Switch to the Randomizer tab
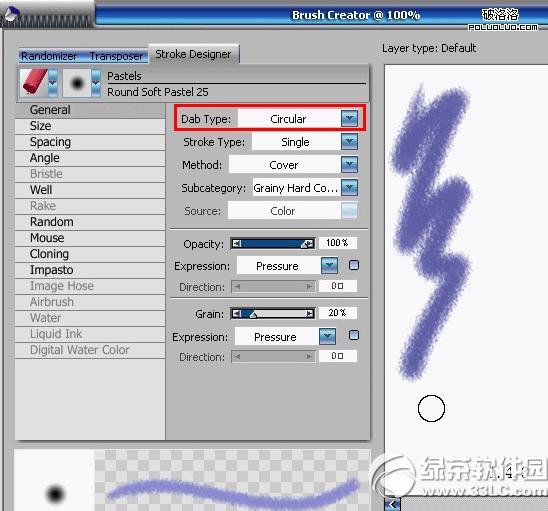 tap(49, 56)
